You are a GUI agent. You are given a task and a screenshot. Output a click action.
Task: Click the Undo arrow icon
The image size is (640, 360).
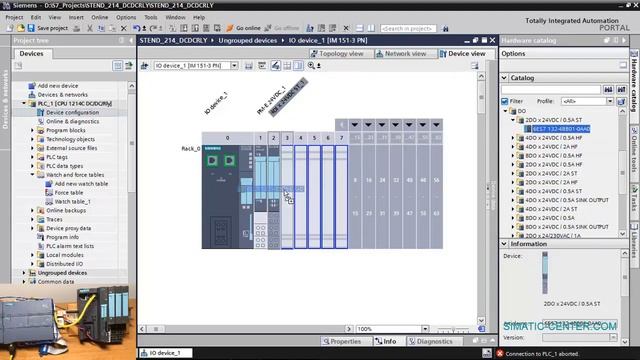point(137,28)
